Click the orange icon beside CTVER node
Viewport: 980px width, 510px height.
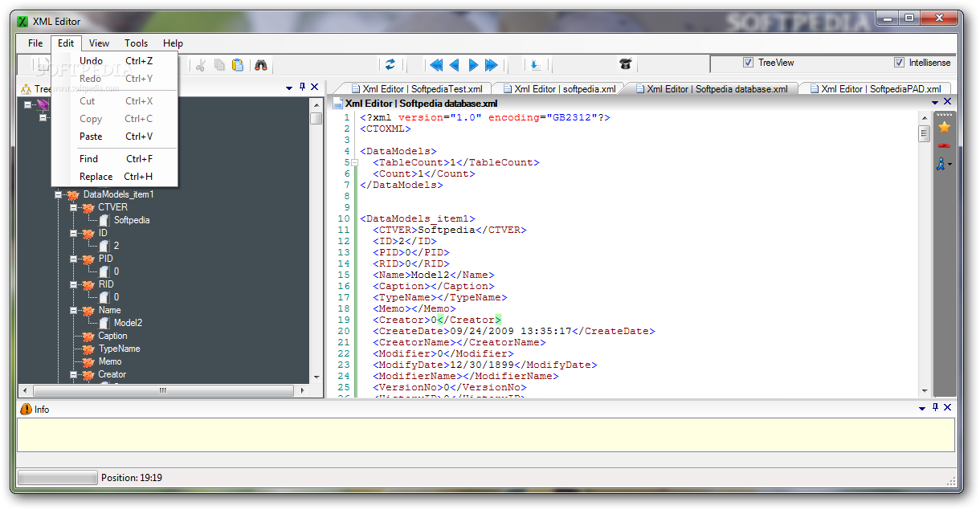(88, 207)
